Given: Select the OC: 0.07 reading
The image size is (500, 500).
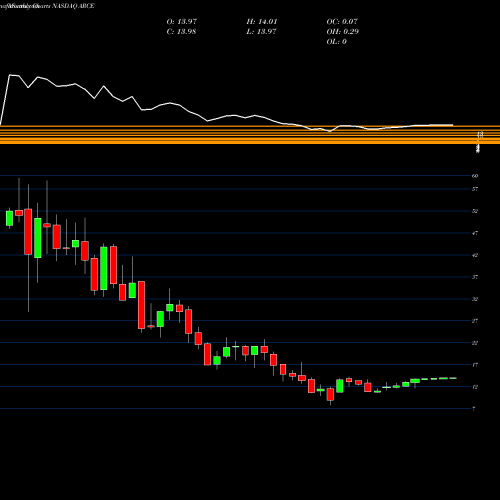Looking at the screenshot, I should [x=342, y=22].
